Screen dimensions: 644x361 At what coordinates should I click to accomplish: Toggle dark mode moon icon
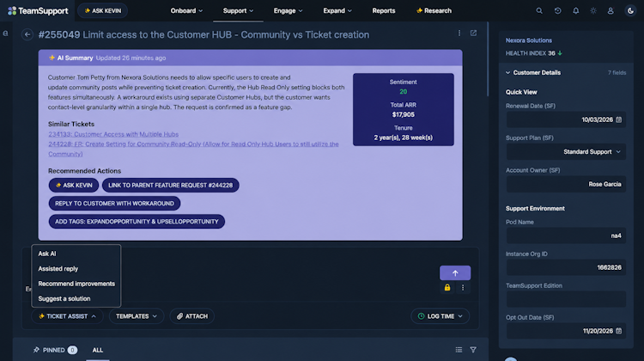pos(630,11)
